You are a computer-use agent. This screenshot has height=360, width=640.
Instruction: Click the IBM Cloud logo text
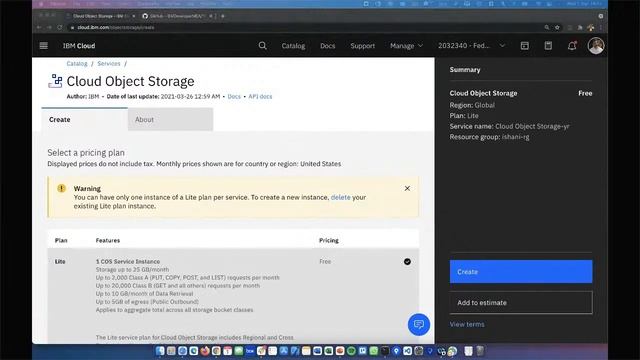(x=79, y=46)
